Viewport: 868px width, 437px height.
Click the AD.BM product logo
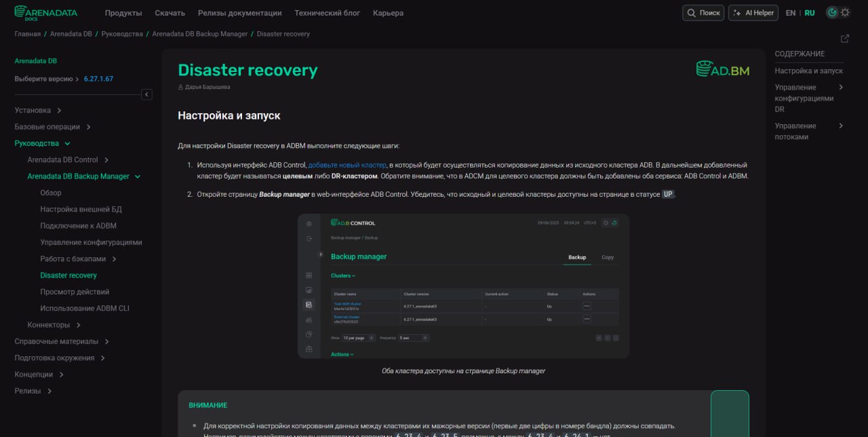pos(723,69)
